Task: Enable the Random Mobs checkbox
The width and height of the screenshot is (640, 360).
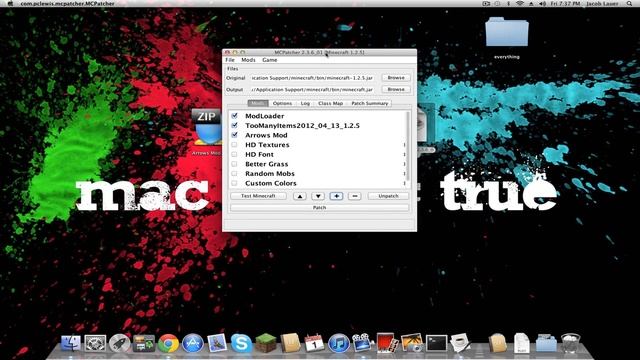Action: pos(234,173)
